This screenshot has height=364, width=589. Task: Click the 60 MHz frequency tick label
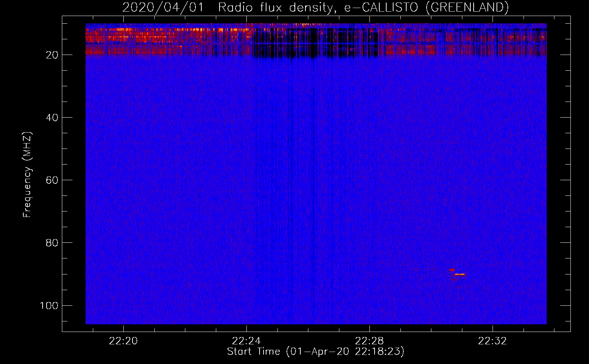52,180
